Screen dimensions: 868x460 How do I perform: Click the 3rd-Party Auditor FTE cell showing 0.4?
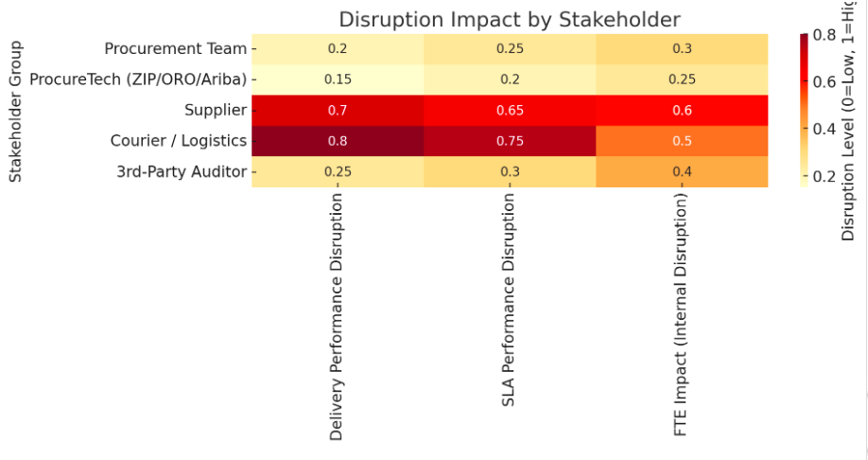click(682, 171)
